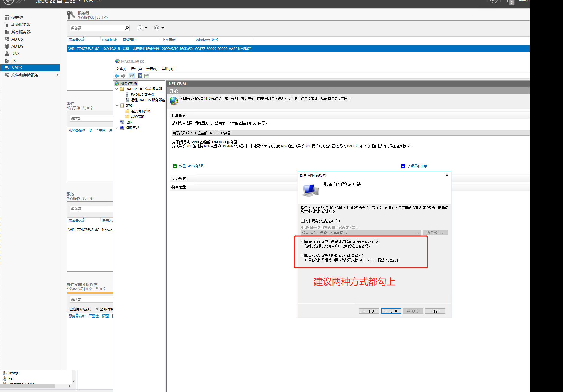This screenshot has width=563, height=392.
Task: Open 文件(F) menu
Action: coord(121,69)
